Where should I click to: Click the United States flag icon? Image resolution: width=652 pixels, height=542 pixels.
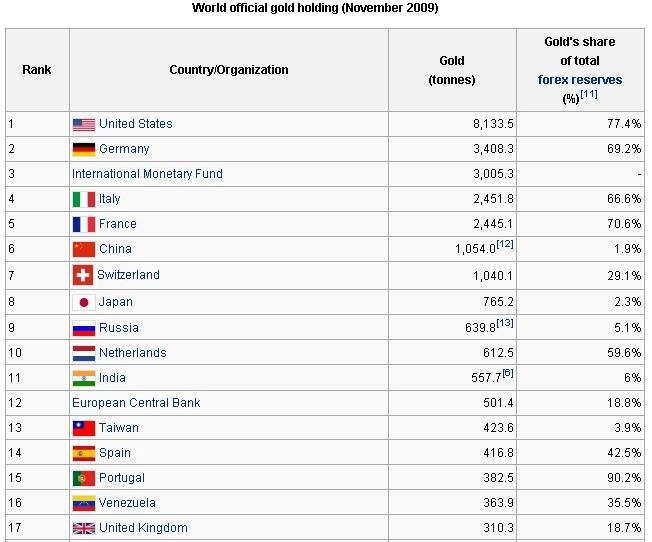pyautogui.click(x=84, y=124)
